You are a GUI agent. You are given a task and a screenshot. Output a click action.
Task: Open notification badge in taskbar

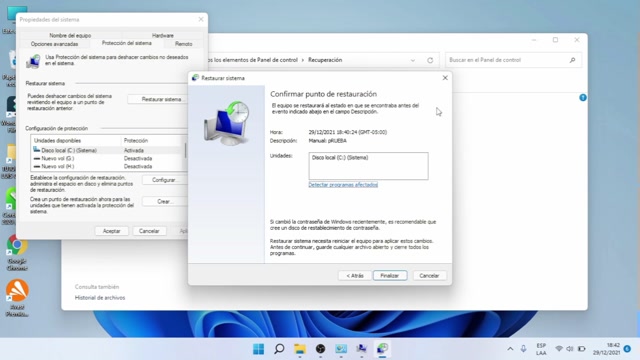(627, 349)
